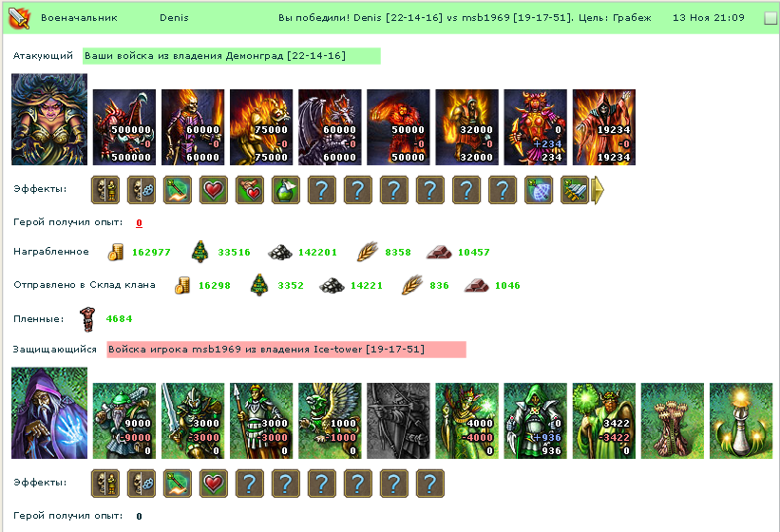Select the attacker's green potion effect icon
Viewport: 780px width, 532px height.
click(286, 190)
